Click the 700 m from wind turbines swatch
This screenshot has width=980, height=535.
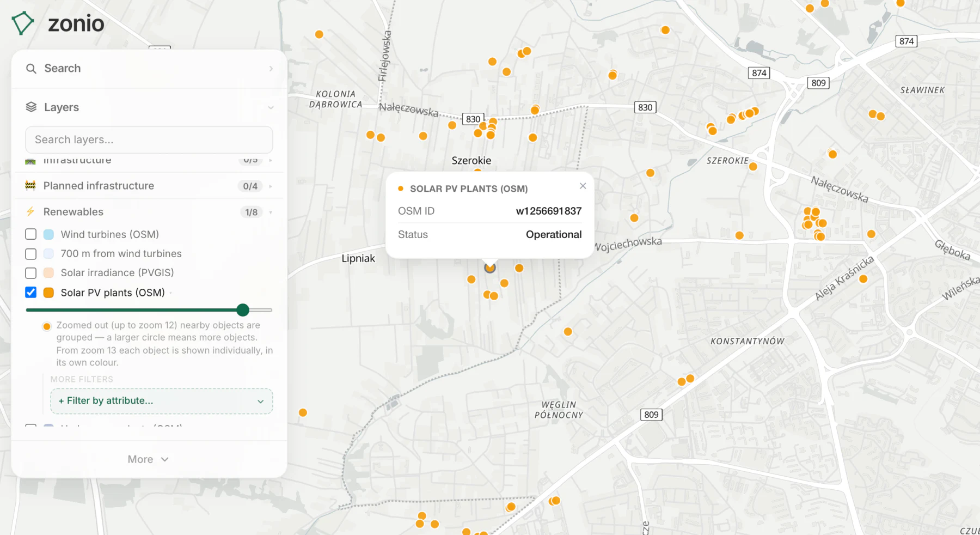click(48, 254)
